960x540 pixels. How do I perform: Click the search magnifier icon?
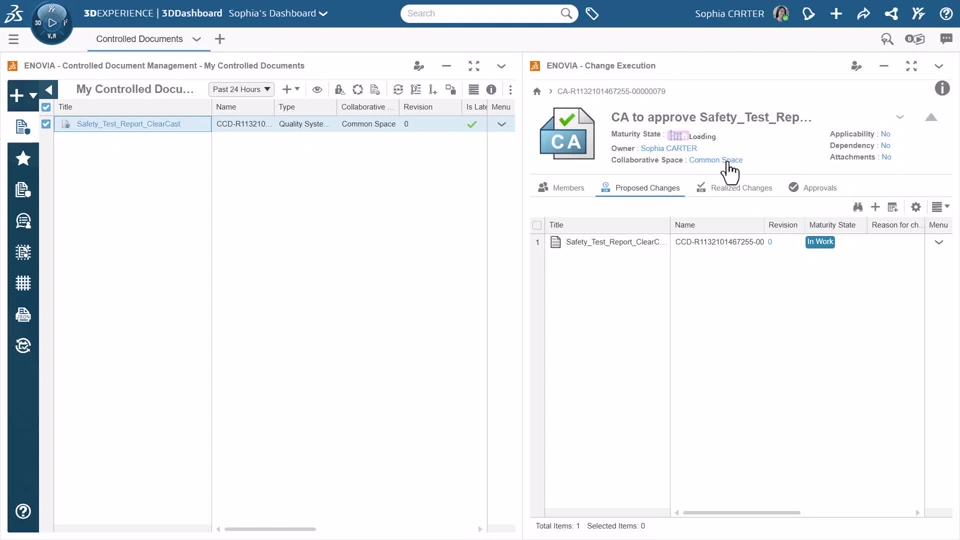(566, 13)
